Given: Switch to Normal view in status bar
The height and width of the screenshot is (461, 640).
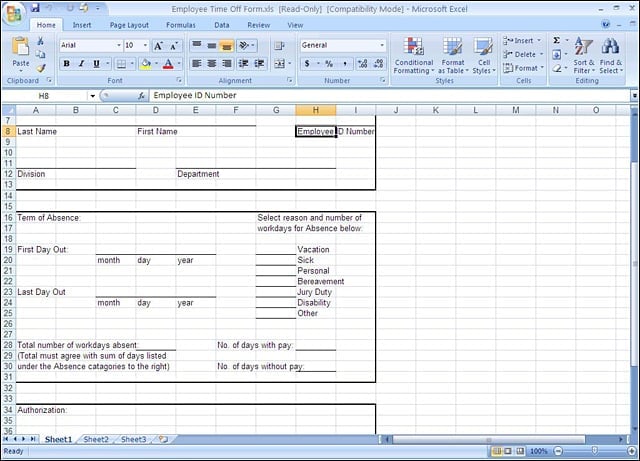Looking at the screenshot, I should pyautogui.click(x=497, y=451).
